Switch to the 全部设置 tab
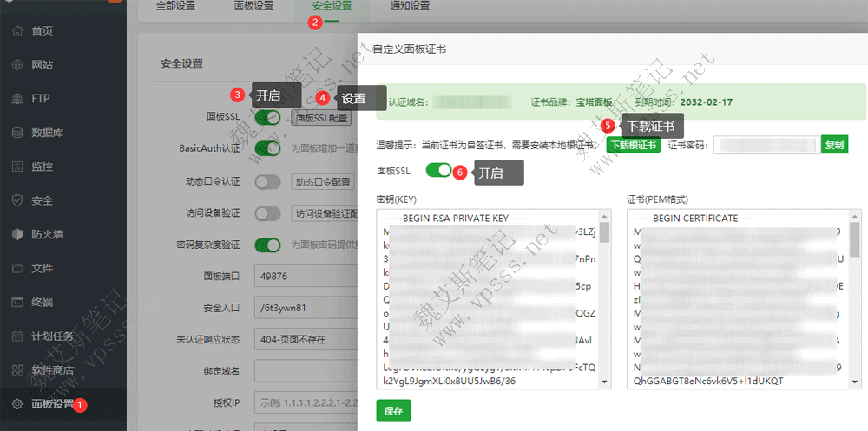This screenshot has width=868, height=431. pos(176,6)
